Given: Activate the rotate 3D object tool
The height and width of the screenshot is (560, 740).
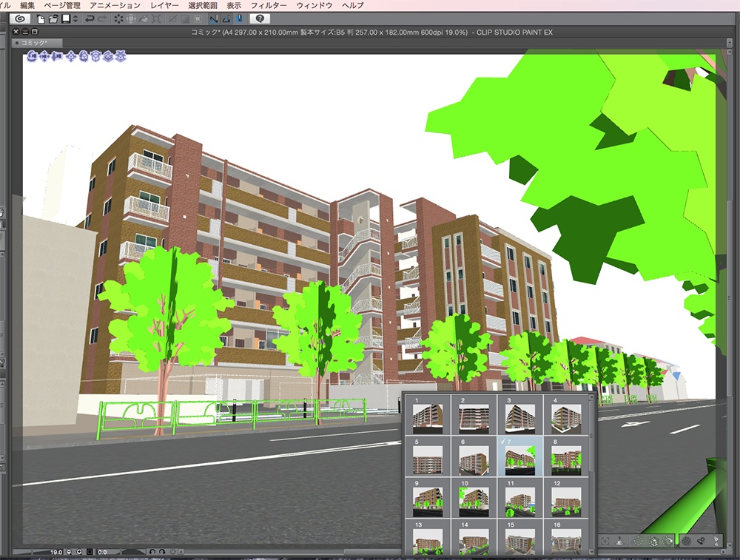Looking at the screenshot, I should (84, 55).
